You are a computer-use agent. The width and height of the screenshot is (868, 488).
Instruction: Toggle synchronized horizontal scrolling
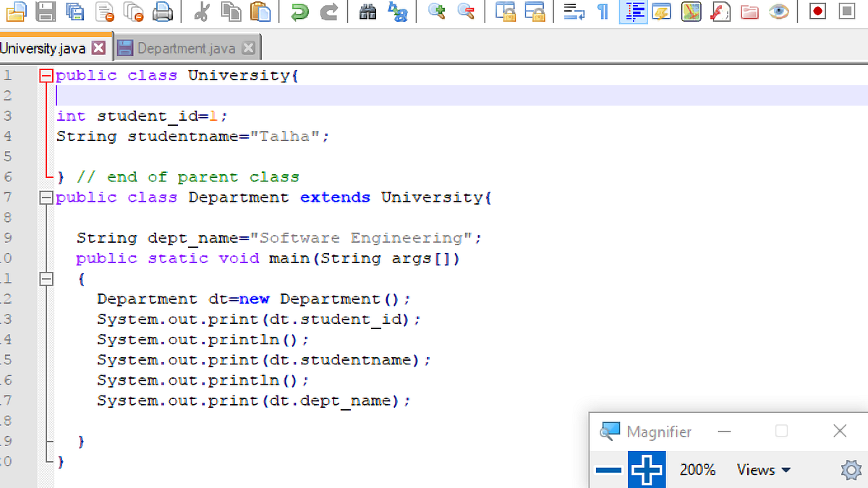click(535, 11)
